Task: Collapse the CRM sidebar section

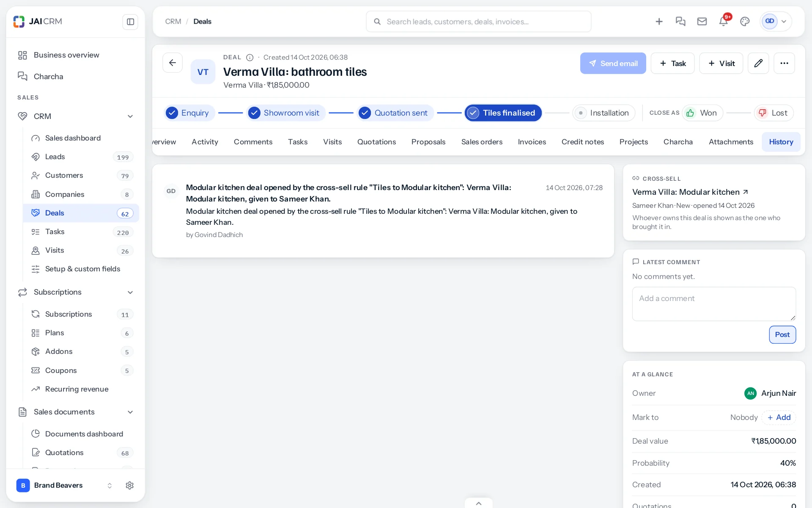Action: coord(130,116)
